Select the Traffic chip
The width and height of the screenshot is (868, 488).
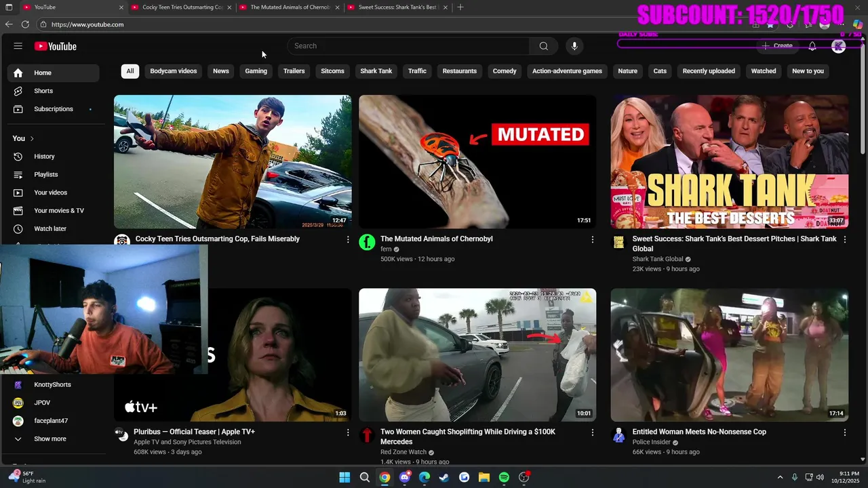pyautogui.click(x=418, y=71)
